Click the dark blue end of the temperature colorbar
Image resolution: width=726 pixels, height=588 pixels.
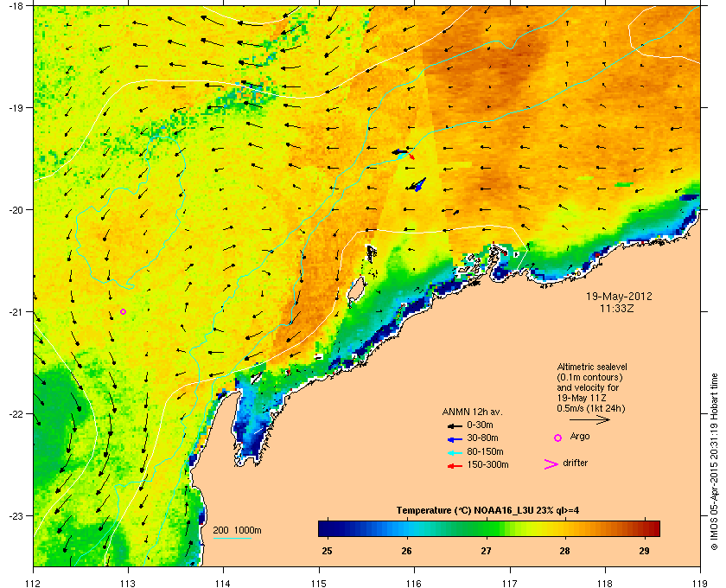click(324, 528)
